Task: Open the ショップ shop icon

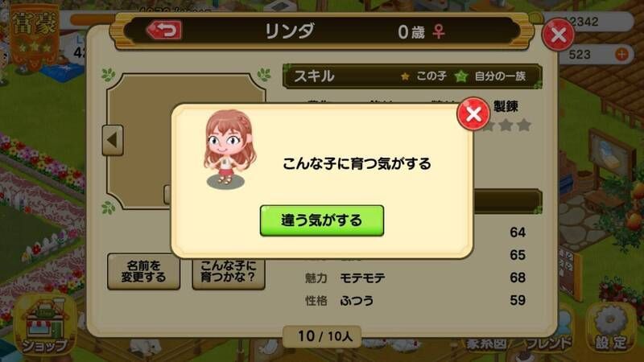Action: [44, 326]
